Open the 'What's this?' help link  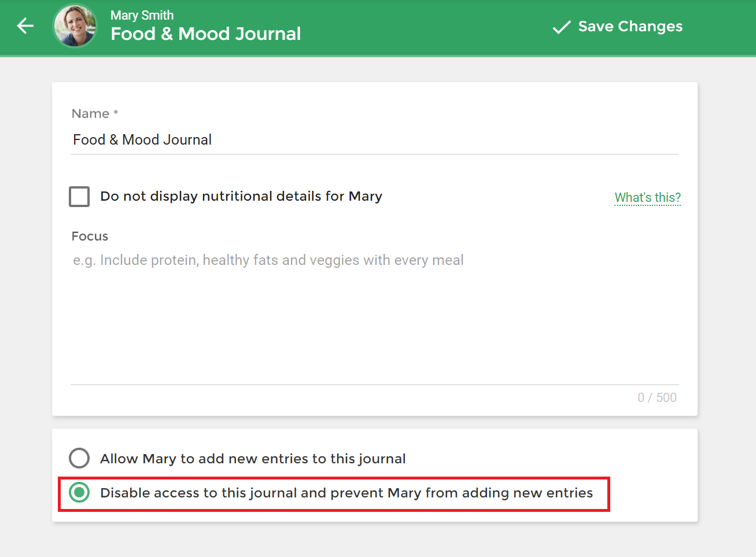tap(648, 197)
